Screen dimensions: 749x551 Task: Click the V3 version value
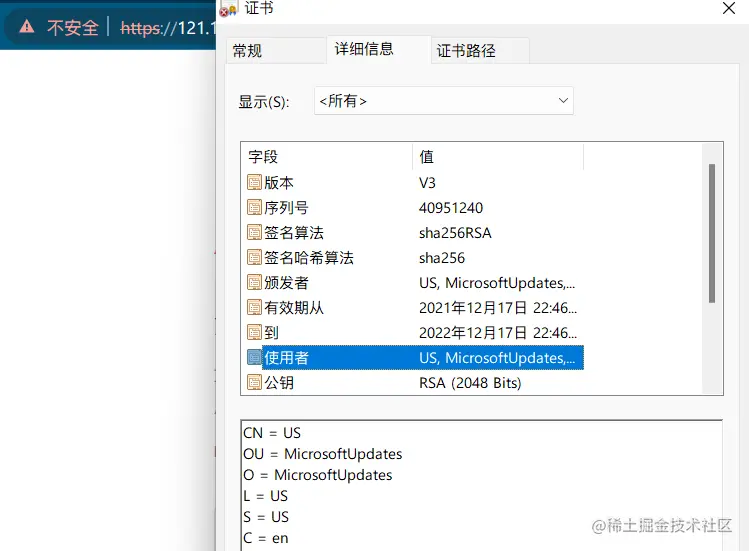coord(427,183)
